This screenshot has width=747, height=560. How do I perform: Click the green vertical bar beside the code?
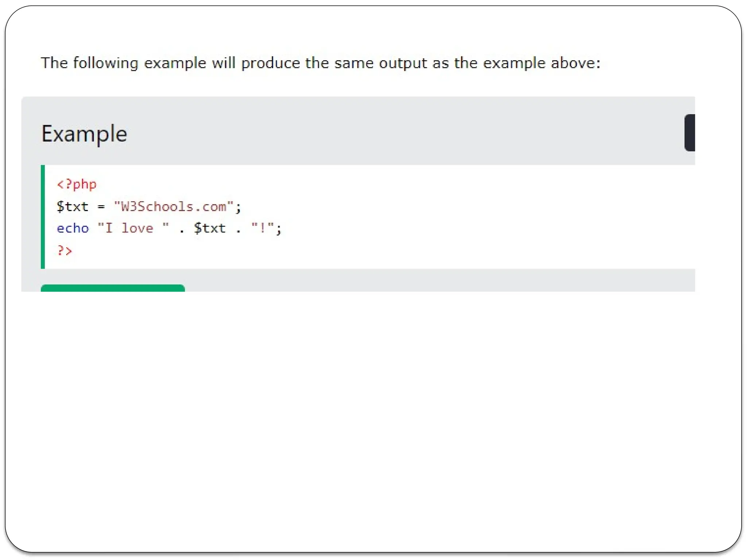click(x=43, y=217)
